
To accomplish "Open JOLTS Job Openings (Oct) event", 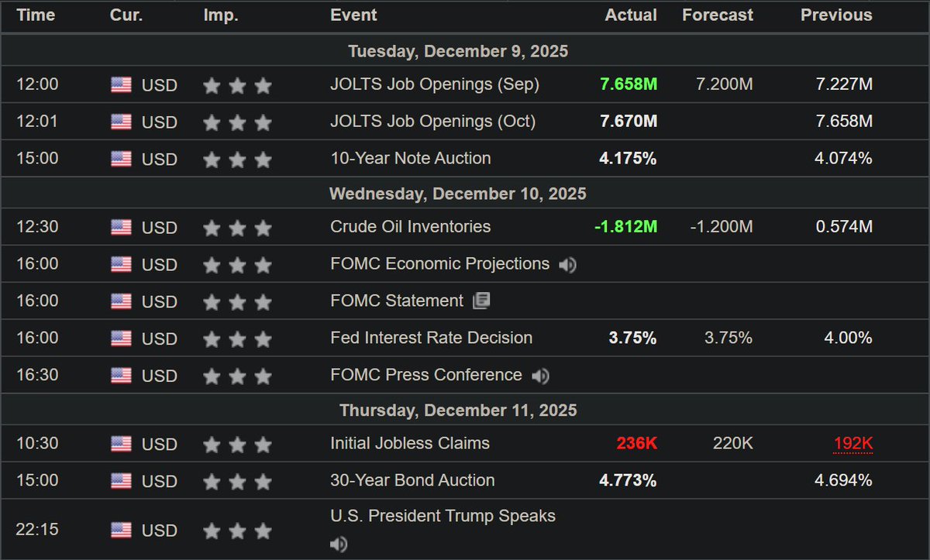I will click(x=432, y=122).
